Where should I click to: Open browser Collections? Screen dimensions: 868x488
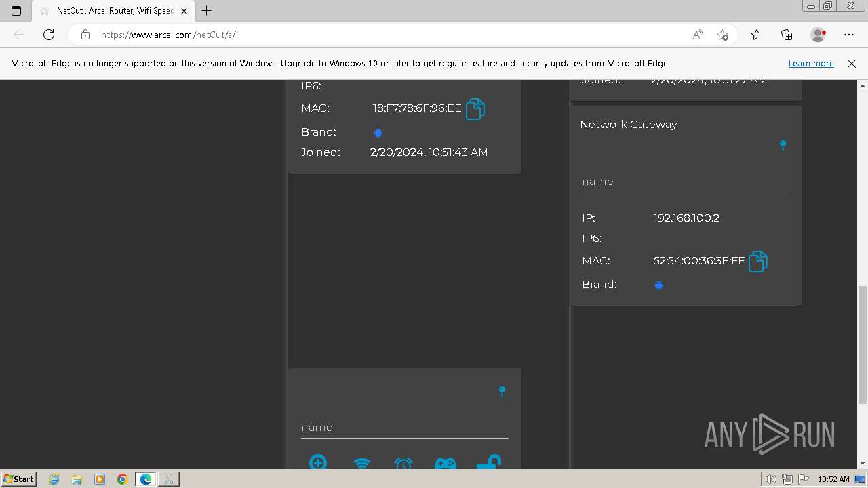[787, 35]
